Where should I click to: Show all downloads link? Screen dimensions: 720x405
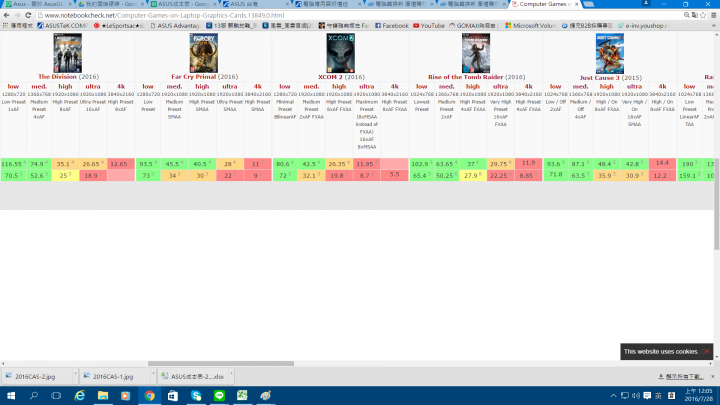681,376
